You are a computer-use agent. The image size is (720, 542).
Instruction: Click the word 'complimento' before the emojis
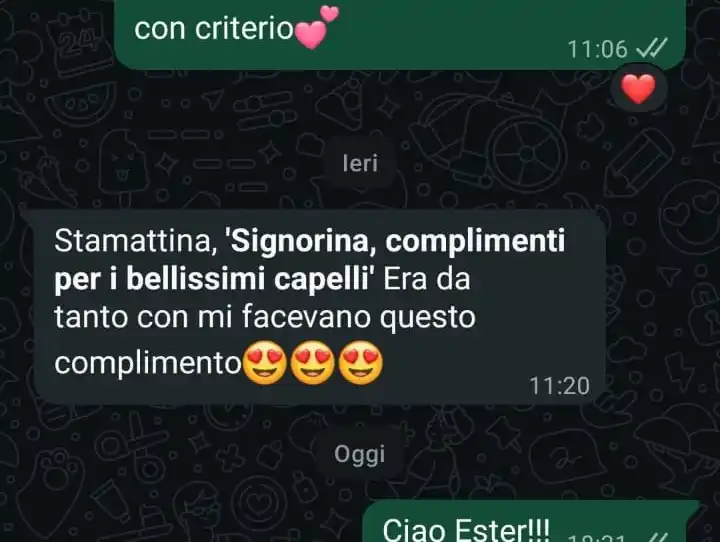coord(148,364)
